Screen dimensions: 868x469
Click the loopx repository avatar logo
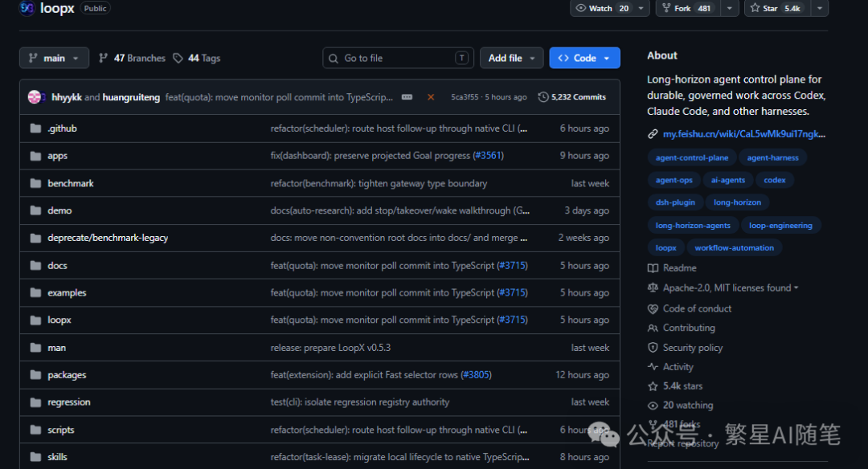pyautogui.click(x=27, y=8)
